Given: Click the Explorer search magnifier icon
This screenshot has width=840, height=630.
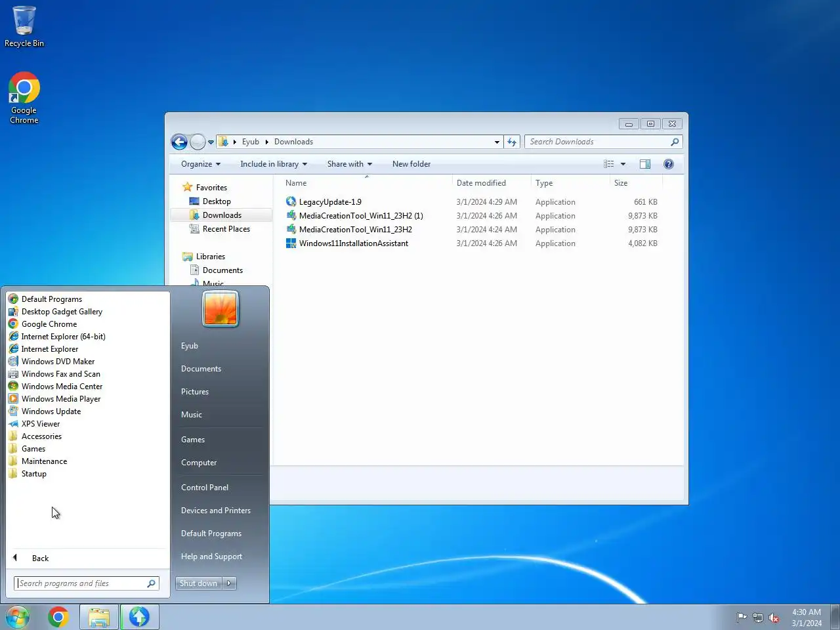Looking at the screenshot, I should click(x=675, y=142).
